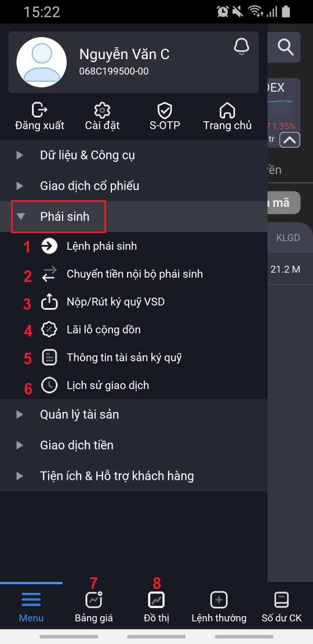Viewport: 313px width, 644px height.
Task: Open S-OTP shield icon
Action: pos(165,110)
